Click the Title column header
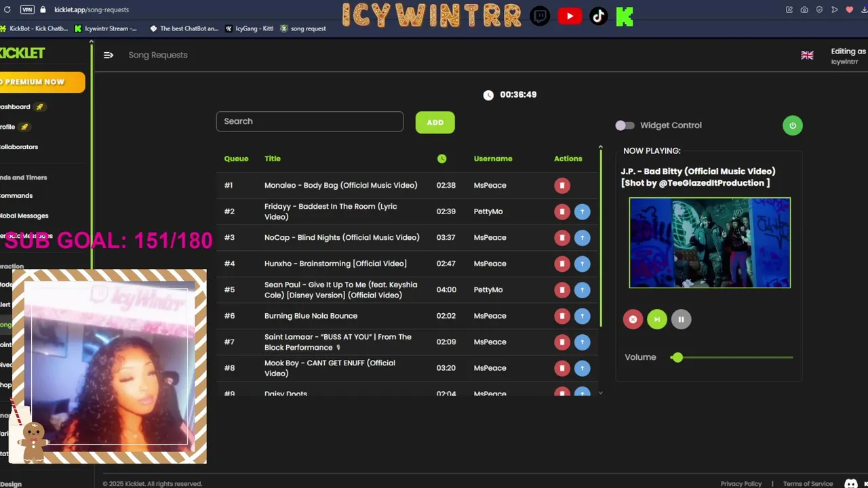 (273, 159)
